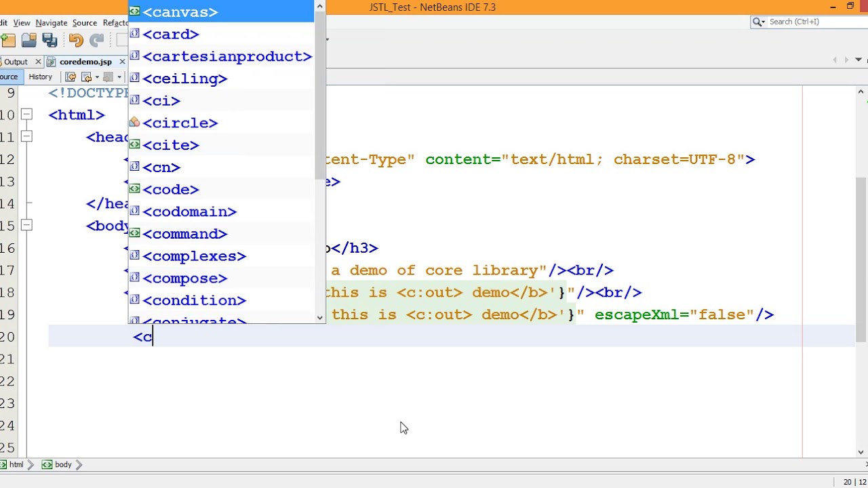The height and width of the screenshot is (488, 868).
Task: Click the search magnifier icon
Action: click(x=757, y=22)
